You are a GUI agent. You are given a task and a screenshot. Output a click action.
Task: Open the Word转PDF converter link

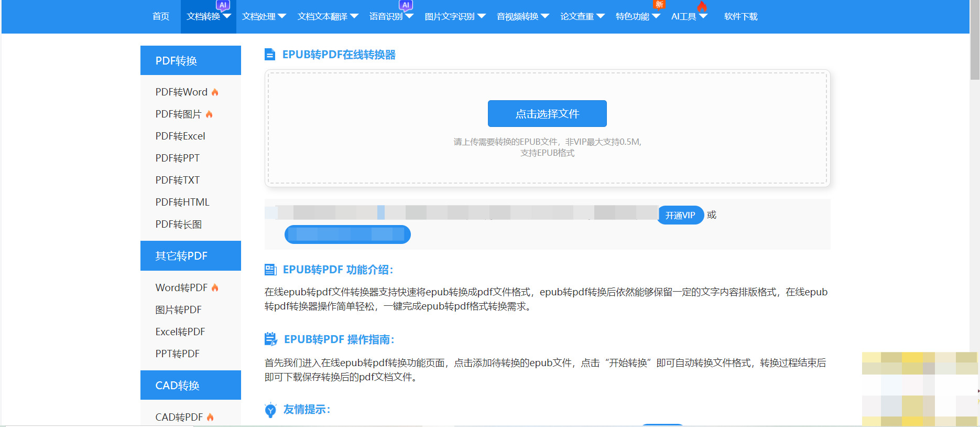[181, 288]
